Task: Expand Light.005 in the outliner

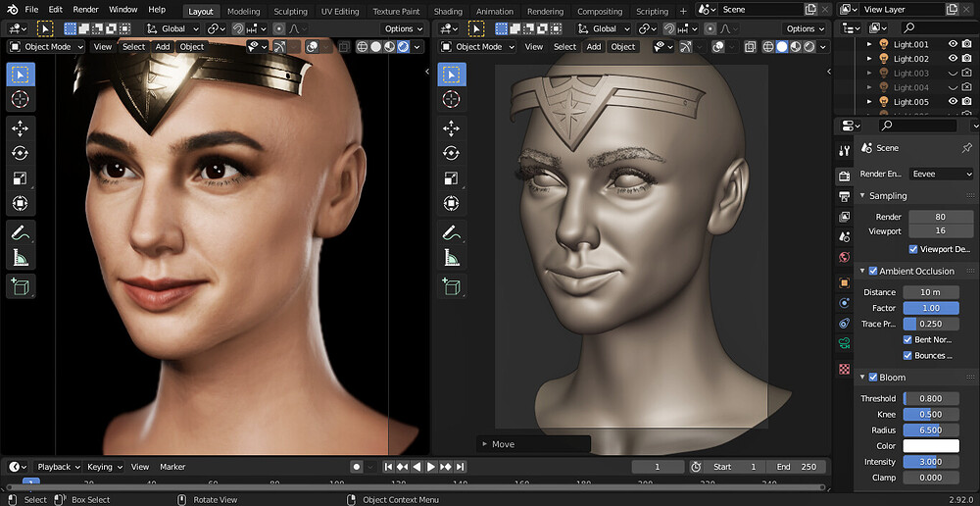Action: coord(868,101)
